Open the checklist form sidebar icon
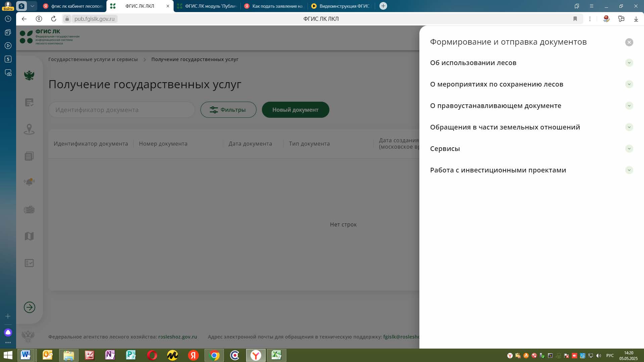The height and width of the screenshot is (362, 644). tap(29, 263)
